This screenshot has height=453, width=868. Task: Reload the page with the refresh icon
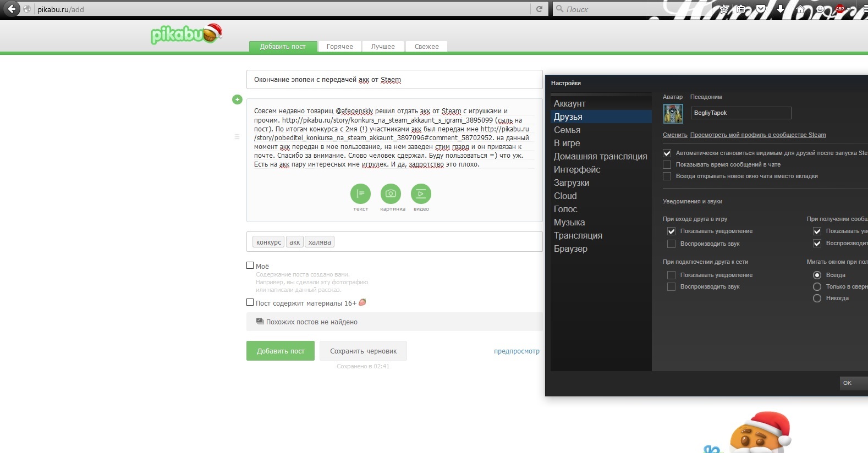539,9
